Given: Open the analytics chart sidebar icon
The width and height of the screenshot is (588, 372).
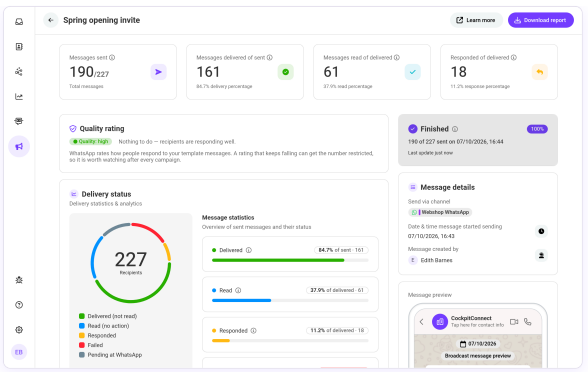Looking at the screenshot, I should (x=19, y=96).
